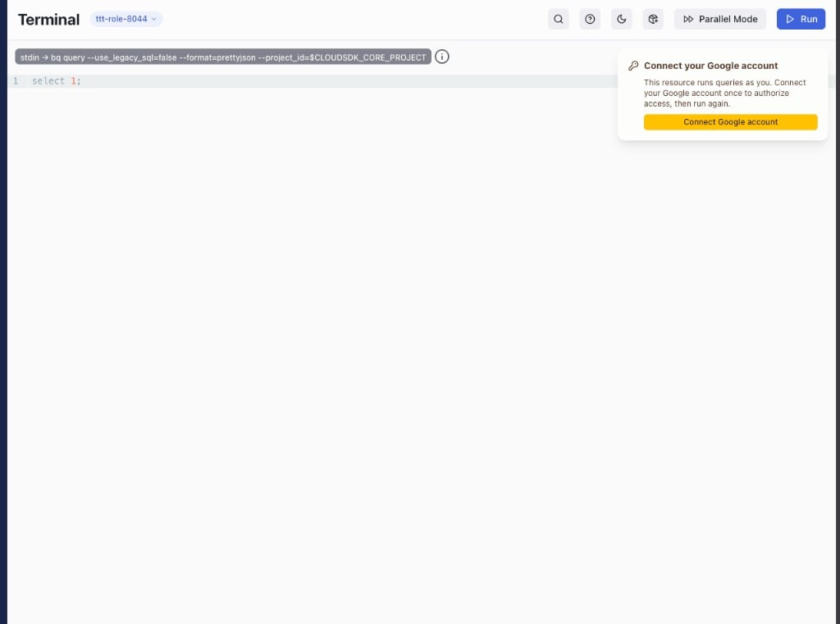The height and width of the screenshot is (624, 840).
Task: Open the search magnifier icon
Action: coord(558,20)
